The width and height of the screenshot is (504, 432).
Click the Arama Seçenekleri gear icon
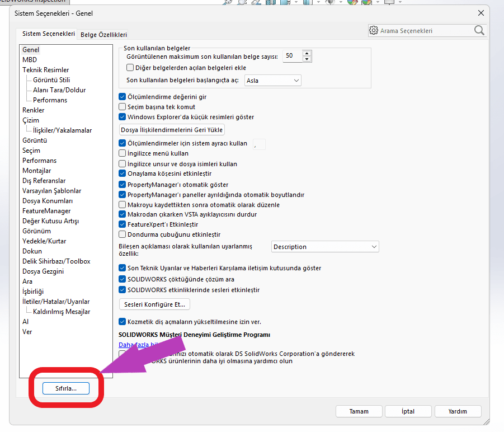coord(374,31)
